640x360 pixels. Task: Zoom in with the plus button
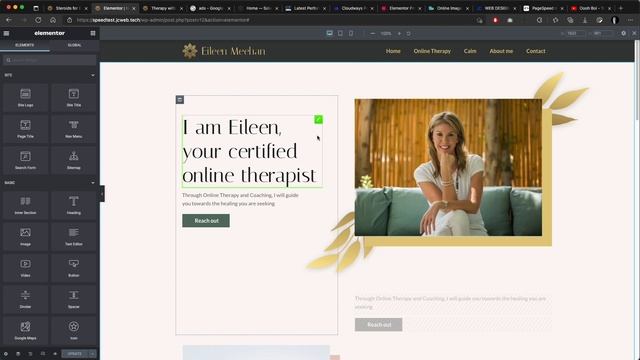click(x=399, y=33)
